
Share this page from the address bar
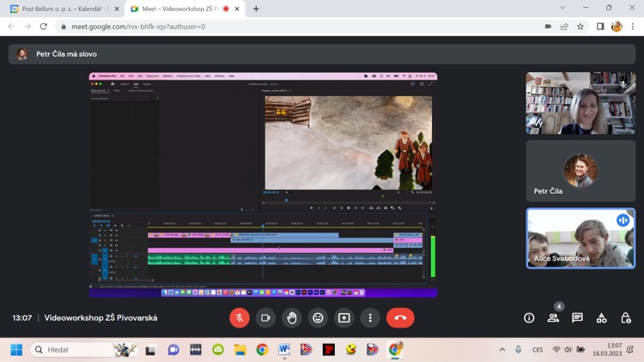coord(564,27)
